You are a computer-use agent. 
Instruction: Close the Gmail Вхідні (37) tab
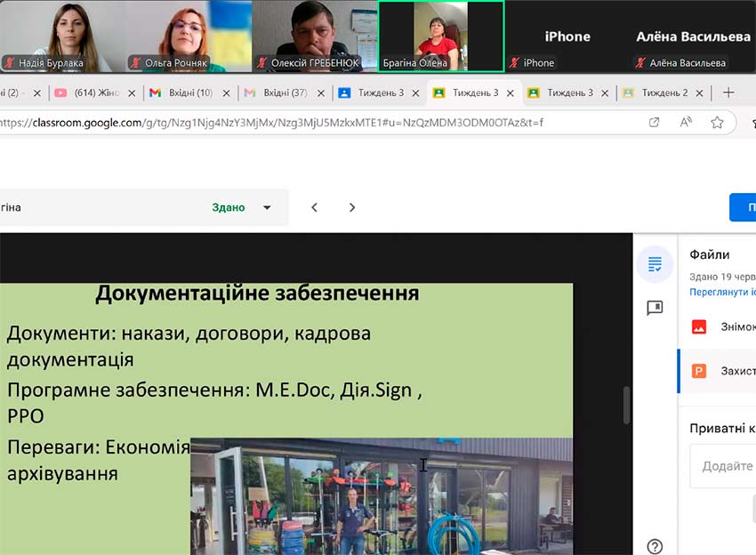click(321, 92)
